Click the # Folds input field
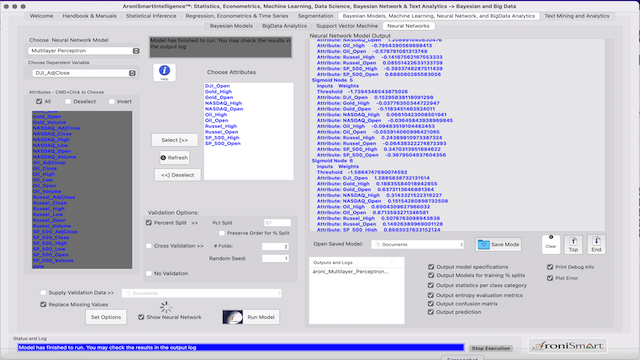This screenshot has height=360, width=640. pyautogui.click(x=276, y=246)
